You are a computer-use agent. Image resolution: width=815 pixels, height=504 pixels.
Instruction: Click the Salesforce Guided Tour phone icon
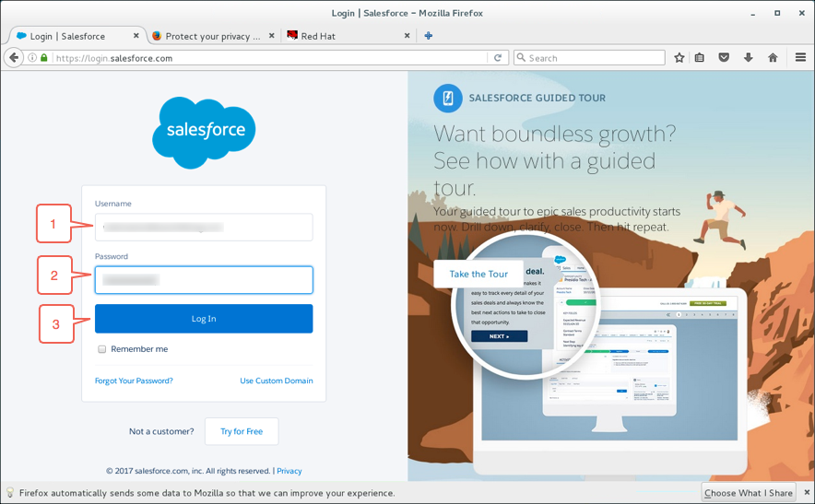click(447, 98)
